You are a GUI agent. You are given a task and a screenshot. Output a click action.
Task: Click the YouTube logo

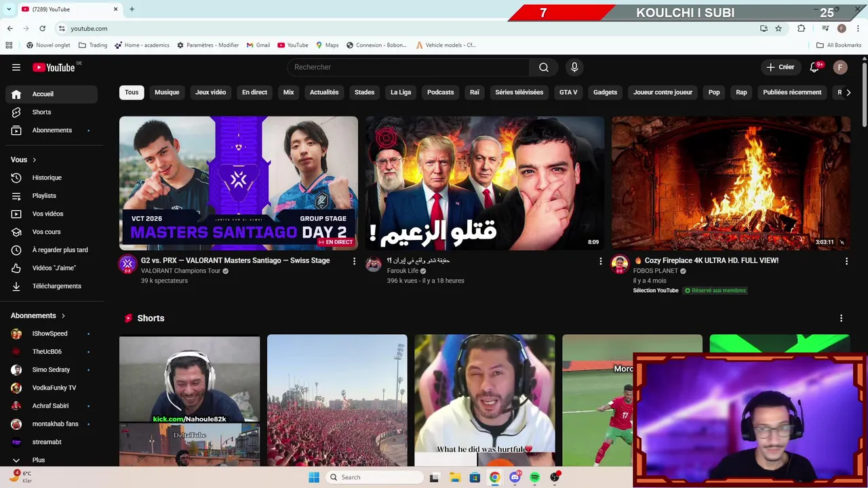(54, 67)
